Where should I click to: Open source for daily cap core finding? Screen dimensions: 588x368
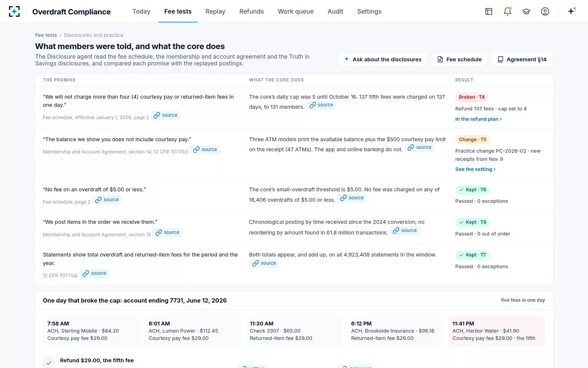point(321,105)
